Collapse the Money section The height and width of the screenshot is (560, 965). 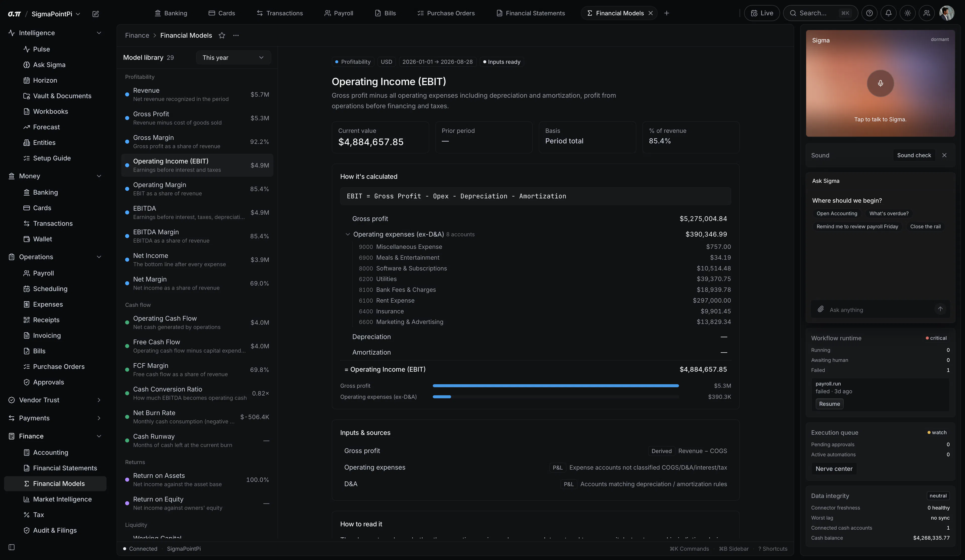click(x=99, y=176)
